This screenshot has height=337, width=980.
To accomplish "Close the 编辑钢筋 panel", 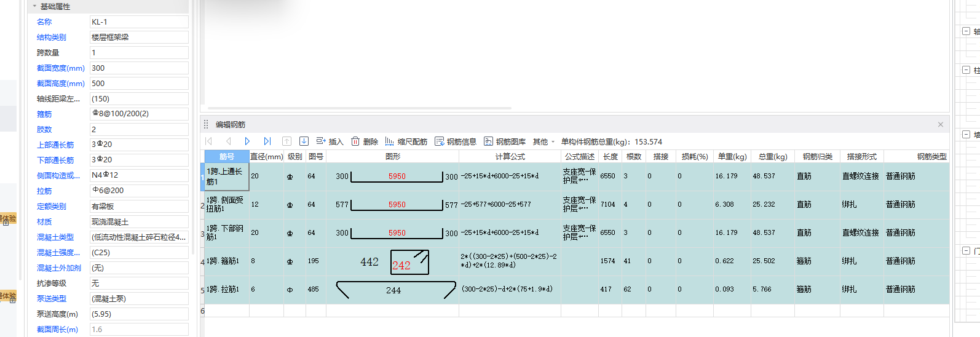I will pos(941,124).
